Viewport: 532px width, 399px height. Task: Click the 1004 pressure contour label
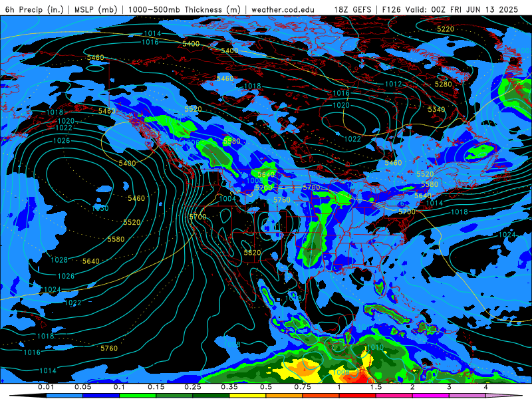coord(227,199)
